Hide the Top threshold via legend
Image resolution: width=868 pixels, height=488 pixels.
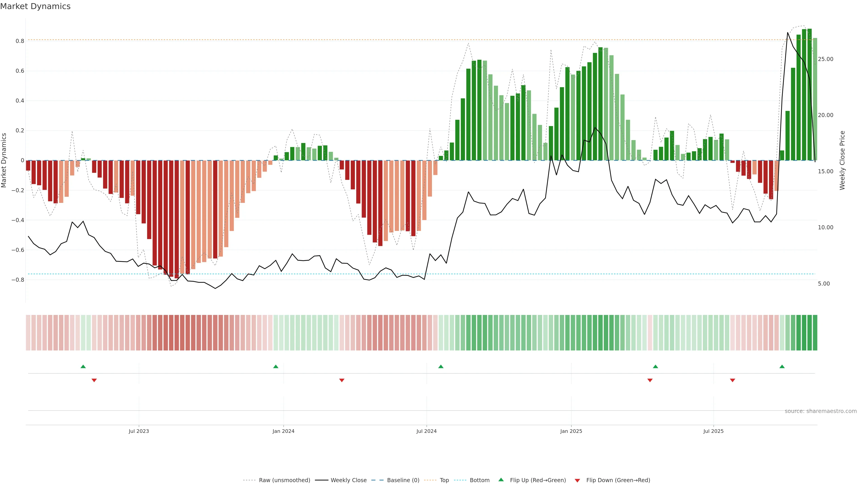444,480
